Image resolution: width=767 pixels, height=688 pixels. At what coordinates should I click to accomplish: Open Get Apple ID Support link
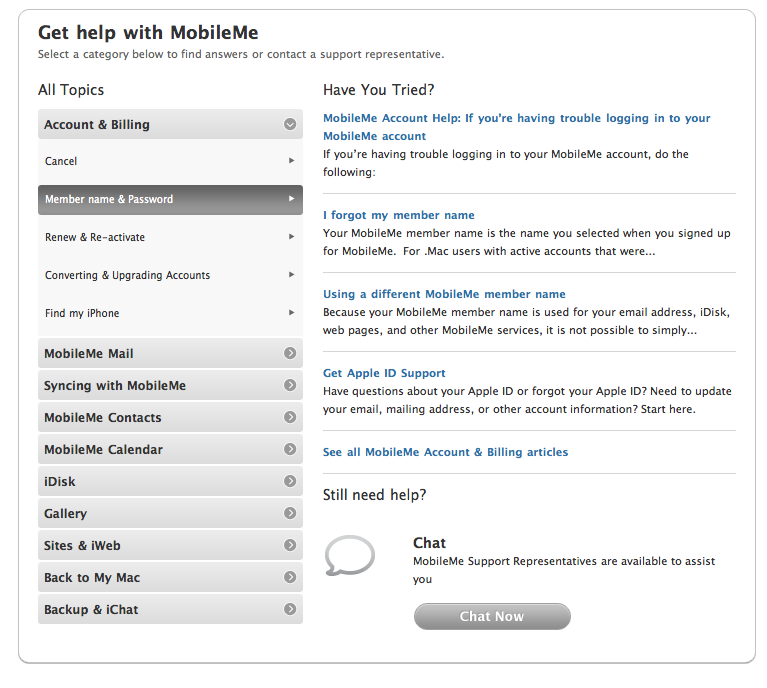click(x=384, y=373)
